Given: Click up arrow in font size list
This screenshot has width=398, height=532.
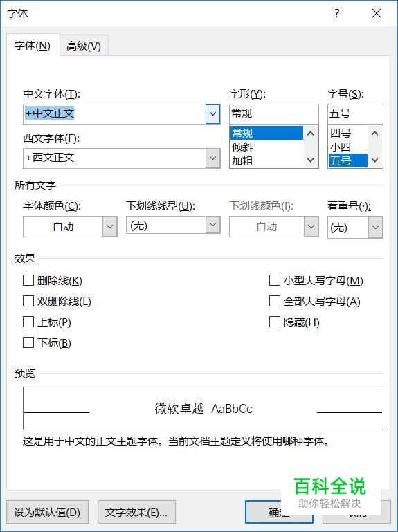Looking at the screenshot, I should pyautogui.click(x=375, y=134).
